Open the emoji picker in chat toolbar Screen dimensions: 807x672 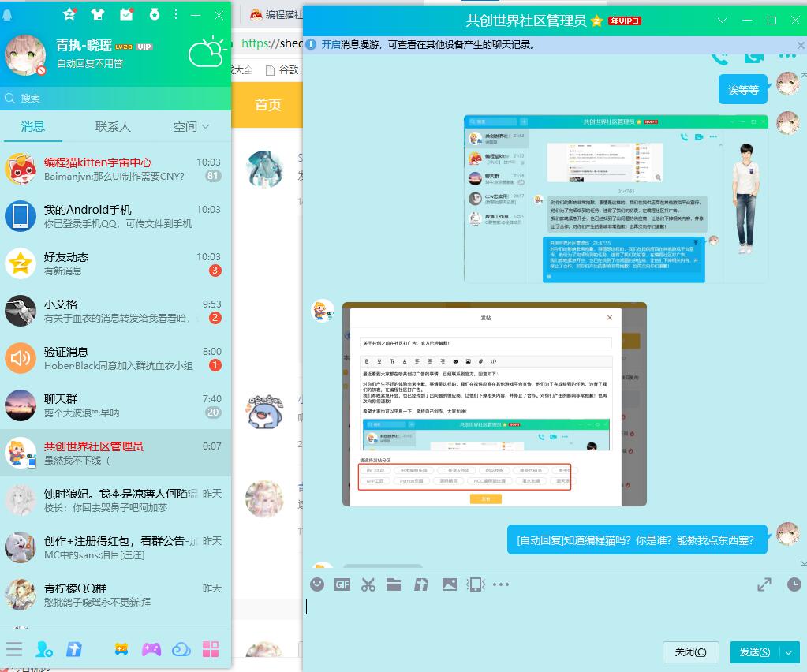(x=317, y=584)
